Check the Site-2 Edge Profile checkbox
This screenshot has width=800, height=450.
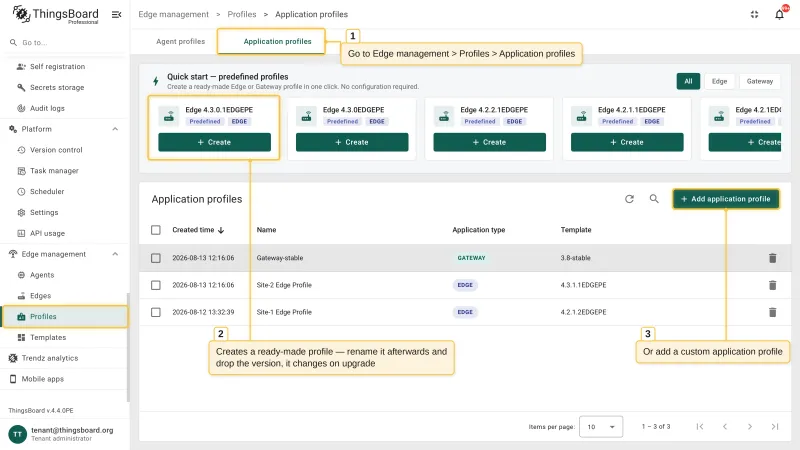coord(156,285)
